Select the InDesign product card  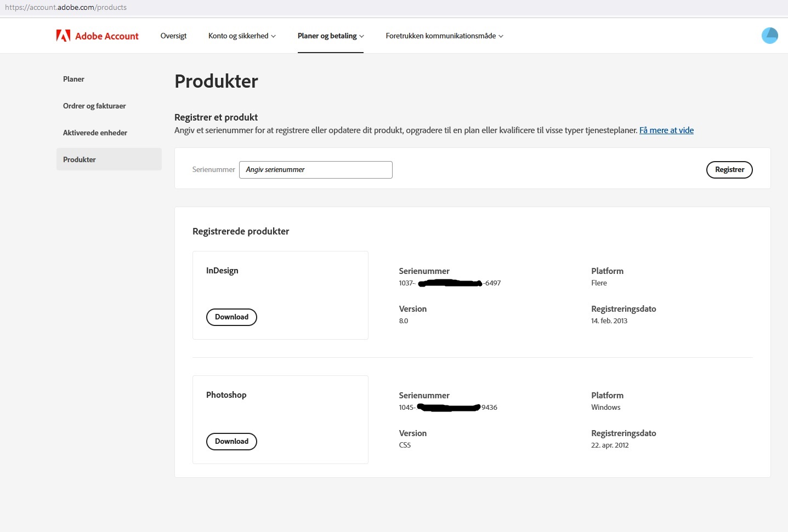click(280, 295)
